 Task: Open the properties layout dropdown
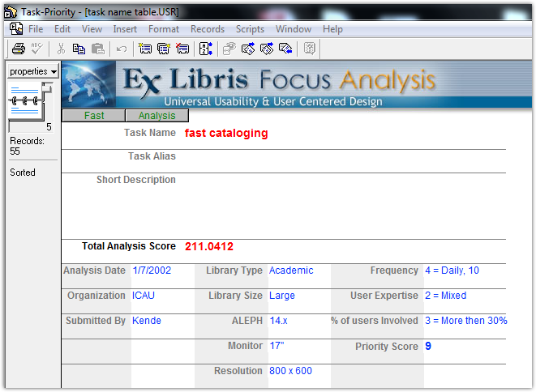point(32,71)
